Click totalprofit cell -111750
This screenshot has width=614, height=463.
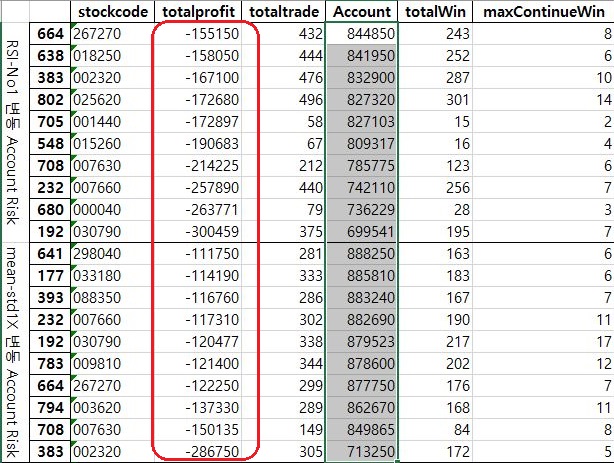(x=198, y=253)
